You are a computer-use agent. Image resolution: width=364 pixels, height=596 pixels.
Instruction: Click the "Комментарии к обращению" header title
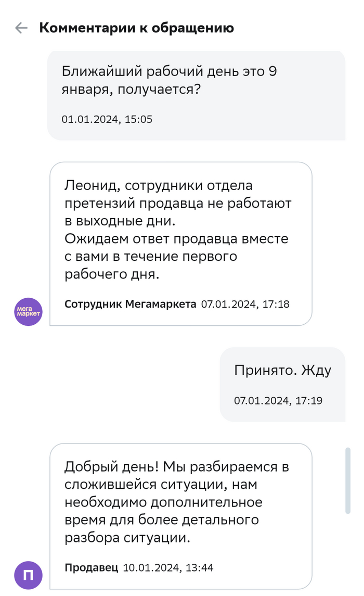click(x=136, y=28)
